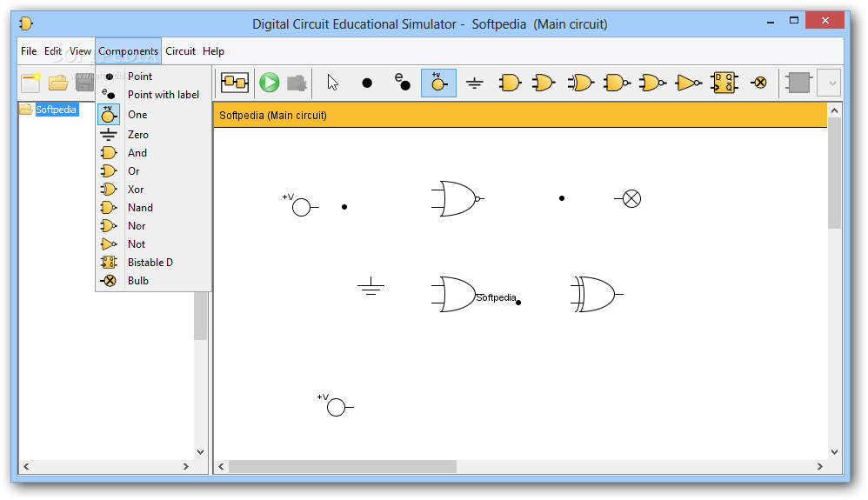The height and width of the screenshot is (500, 868).
Task: Click the NOR gate on the canvas
Action: [x=457, y=198]
